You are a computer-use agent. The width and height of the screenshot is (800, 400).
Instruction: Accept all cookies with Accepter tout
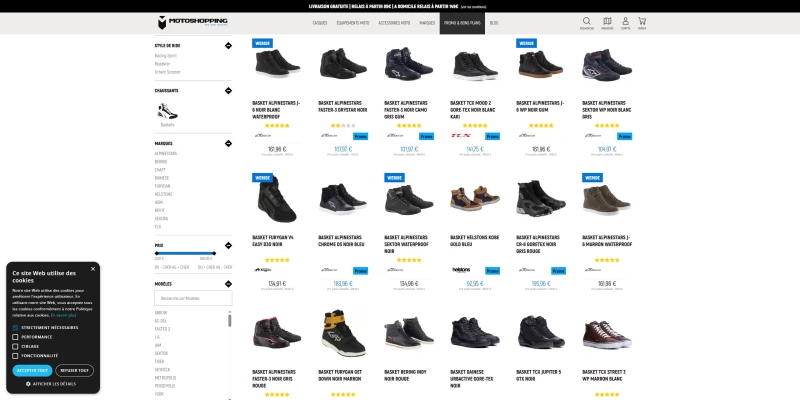[x=32, y=370]
